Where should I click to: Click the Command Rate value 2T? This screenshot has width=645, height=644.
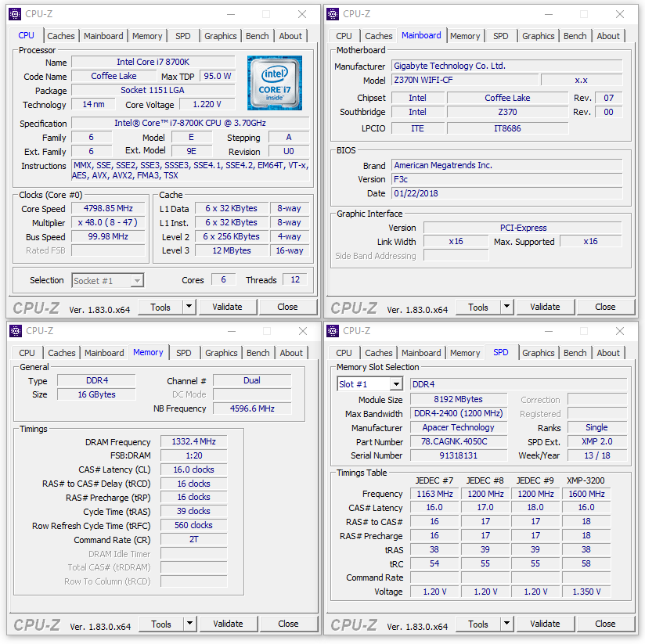point(194,540)
